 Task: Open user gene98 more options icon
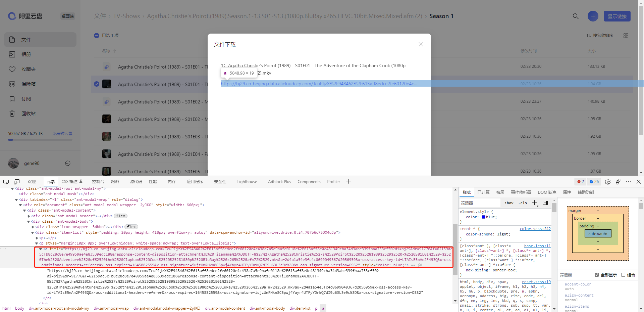click(x=68, y=163)
